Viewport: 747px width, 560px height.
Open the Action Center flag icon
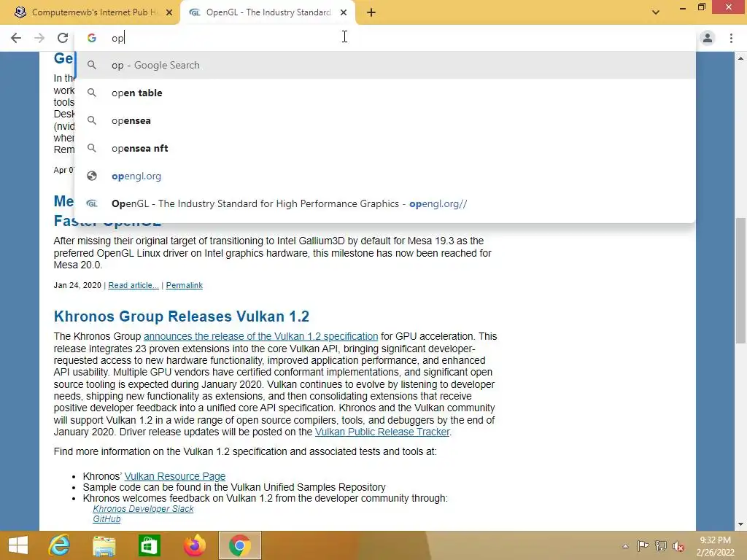point(643,545)
